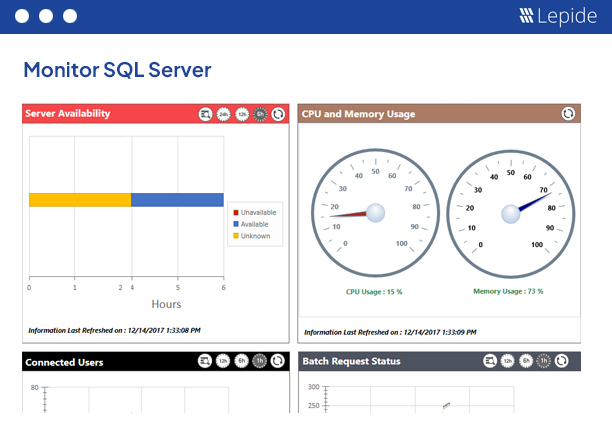Select 1h range in Batch Request Status
612x430 pixels.
click(x=544, y=361)
